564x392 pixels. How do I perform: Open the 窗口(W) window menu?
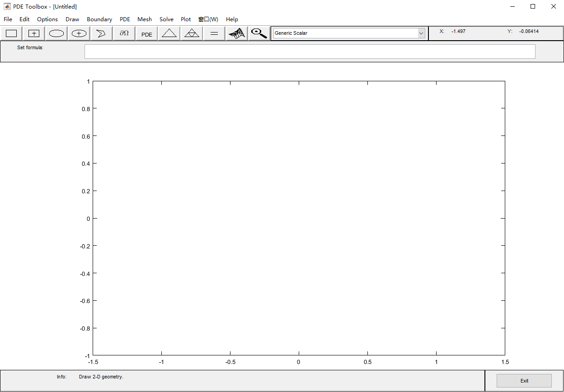pos(208,19)
